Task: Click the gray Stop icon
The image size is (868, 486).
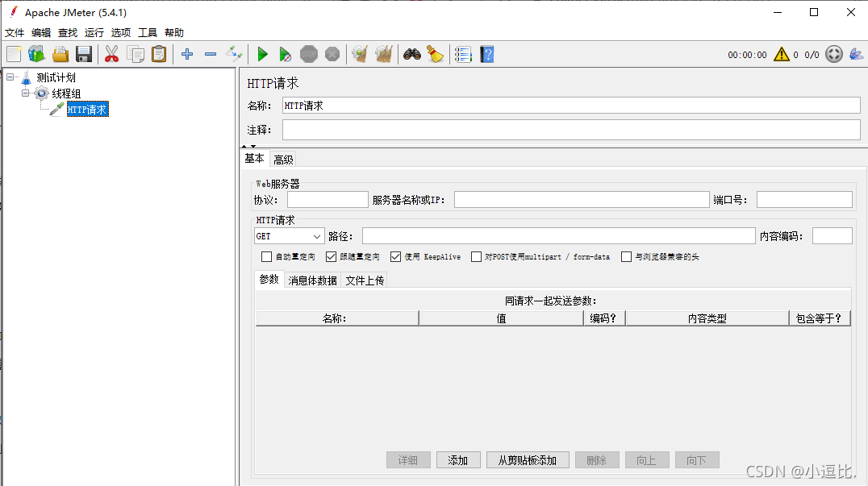Action: click(309, 54)
